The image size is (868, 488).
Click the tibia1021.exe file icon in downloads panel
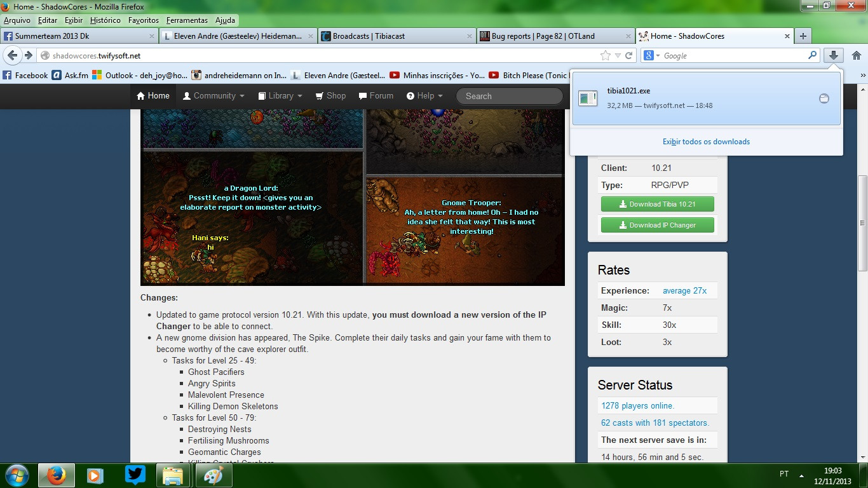tap(588, 98)
